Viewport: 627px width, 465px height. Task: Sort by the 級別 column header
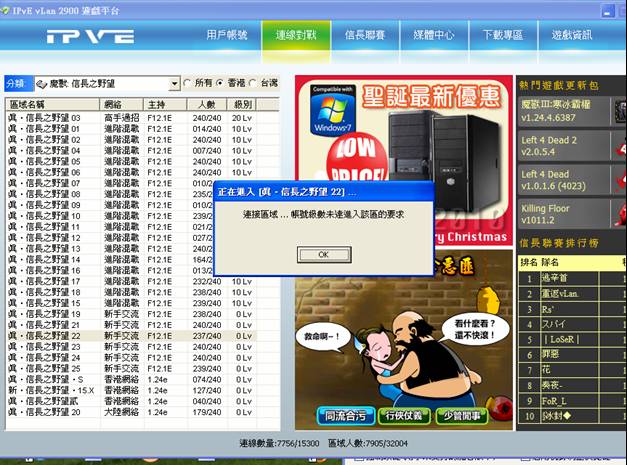tap(242, 105)
